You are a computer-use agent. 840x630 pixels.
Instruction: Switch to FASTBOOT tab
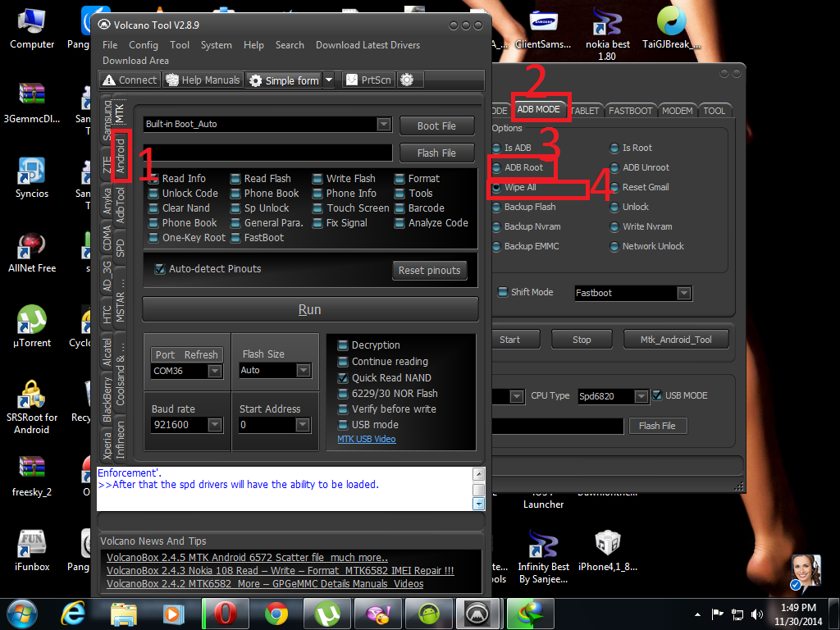click(x=630, y=111)
